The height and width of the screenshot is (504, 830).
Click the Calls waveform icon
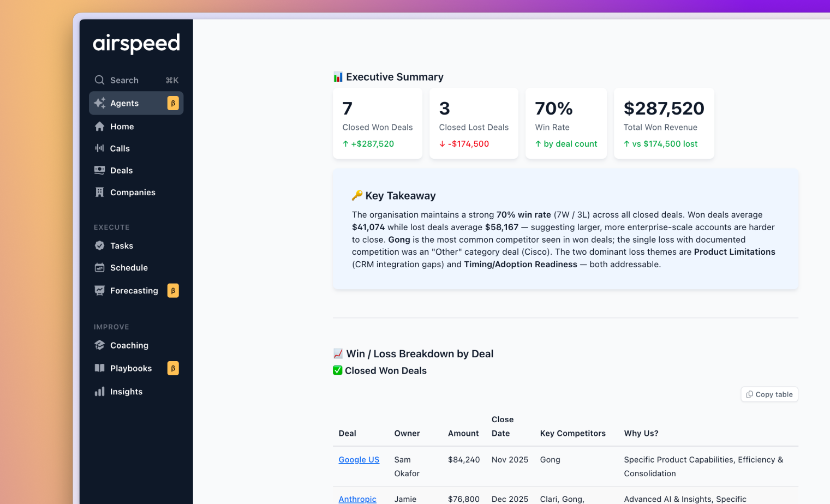click(99, 148)
